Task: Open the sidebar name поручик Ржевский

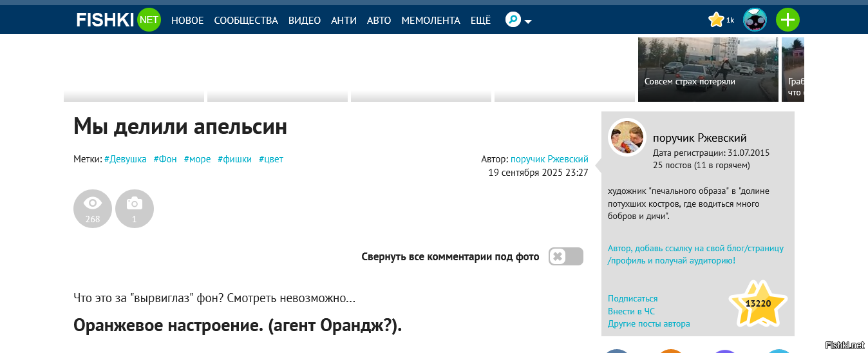Action: coord(700,138)
